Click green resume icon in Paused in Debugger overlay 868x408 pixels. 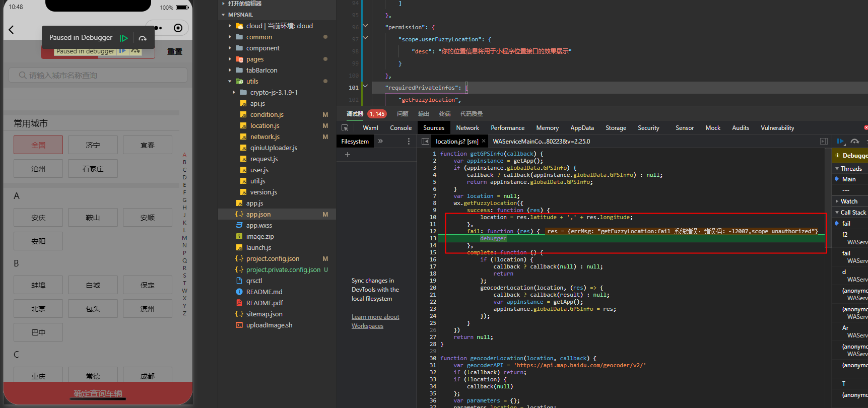pyautogui.click(x=123, y=38)
